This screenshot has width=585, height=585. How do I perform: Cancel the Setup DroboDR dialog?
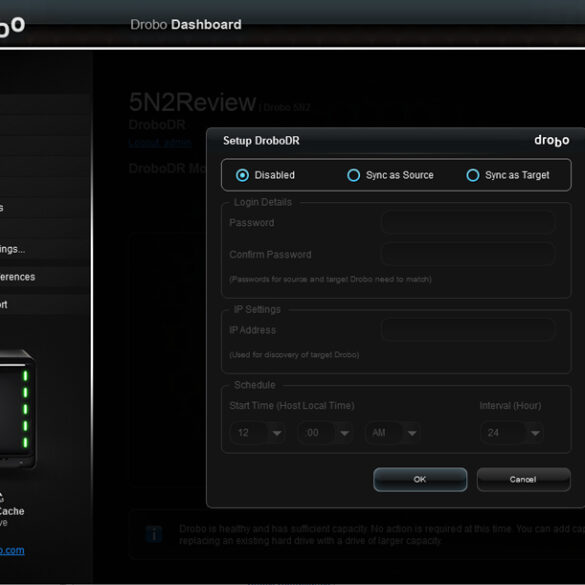click(x=523, y=479)
